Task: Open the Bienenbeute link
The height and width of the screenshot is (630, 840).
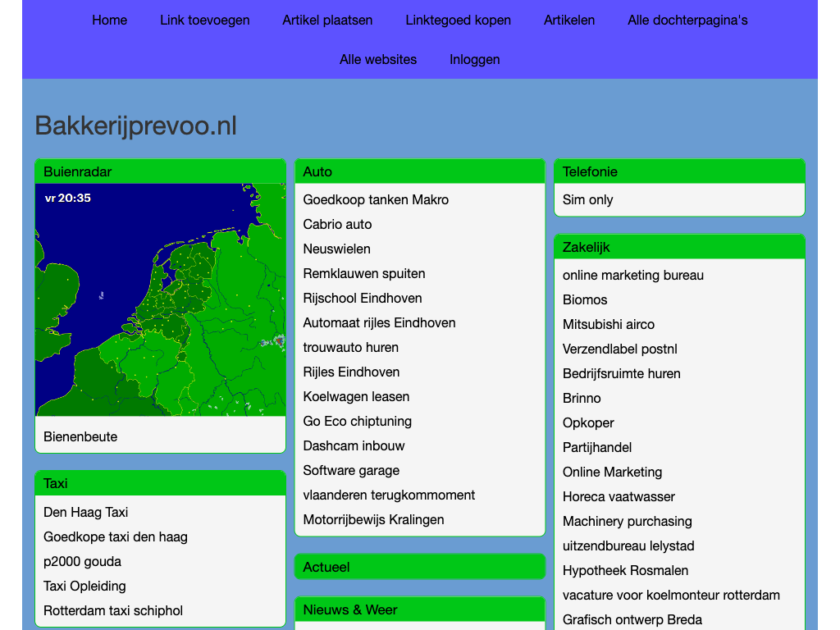Action: coord(80,436)
